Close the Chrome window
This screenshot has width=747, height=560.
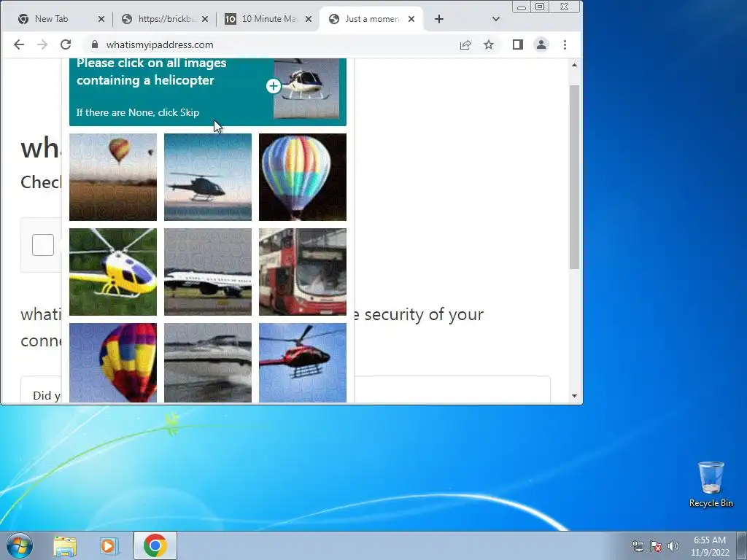tap(565, 7)
